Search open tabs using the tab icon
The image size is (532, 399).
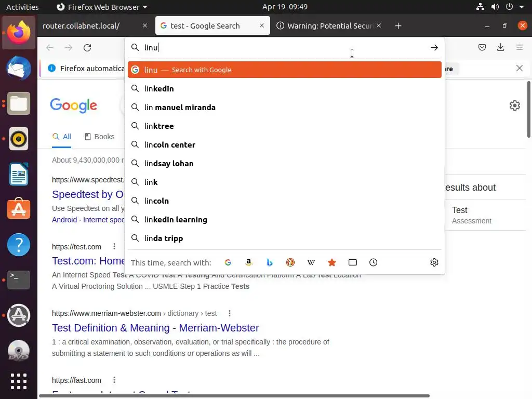coord(353,262)
